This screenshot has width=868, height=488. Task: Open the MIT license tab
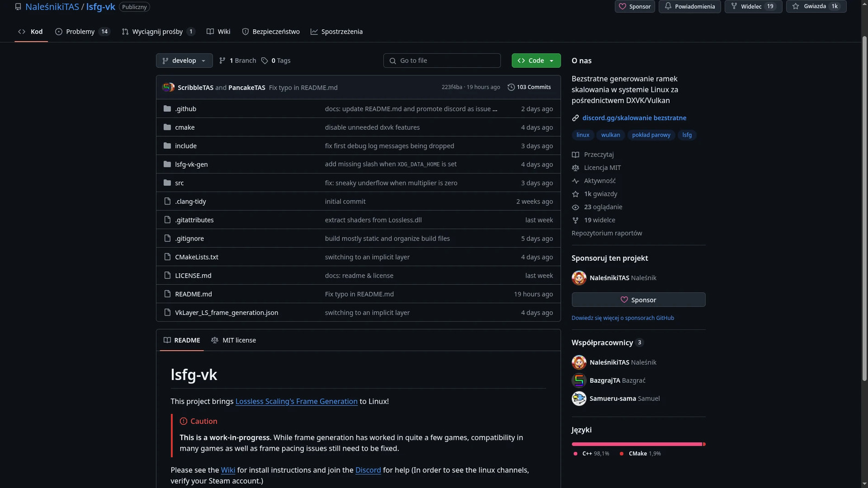click(x=234, y=340)
